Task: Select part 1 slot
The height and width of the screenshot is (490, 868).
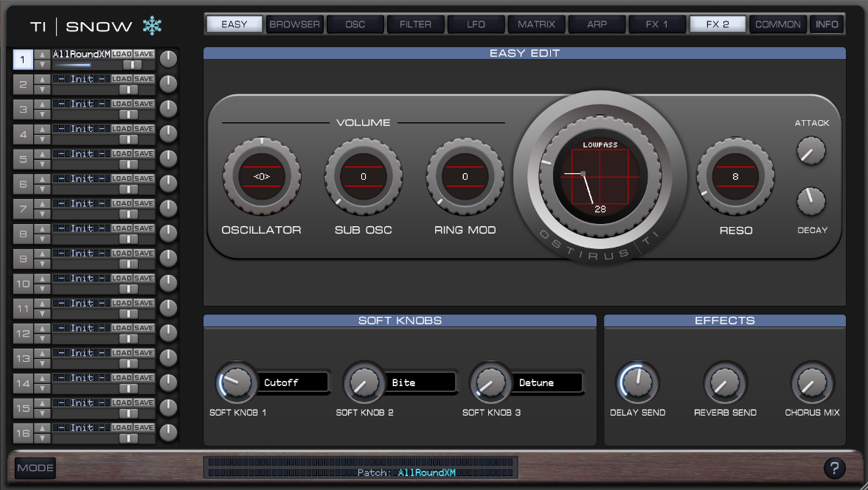Action: coord(23,59)
